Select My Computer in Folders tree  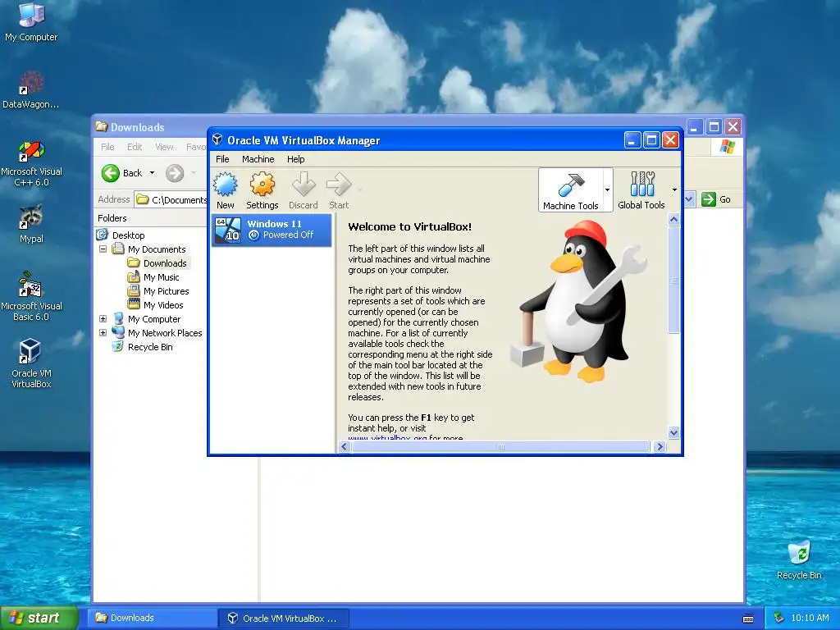coord(154,319)
